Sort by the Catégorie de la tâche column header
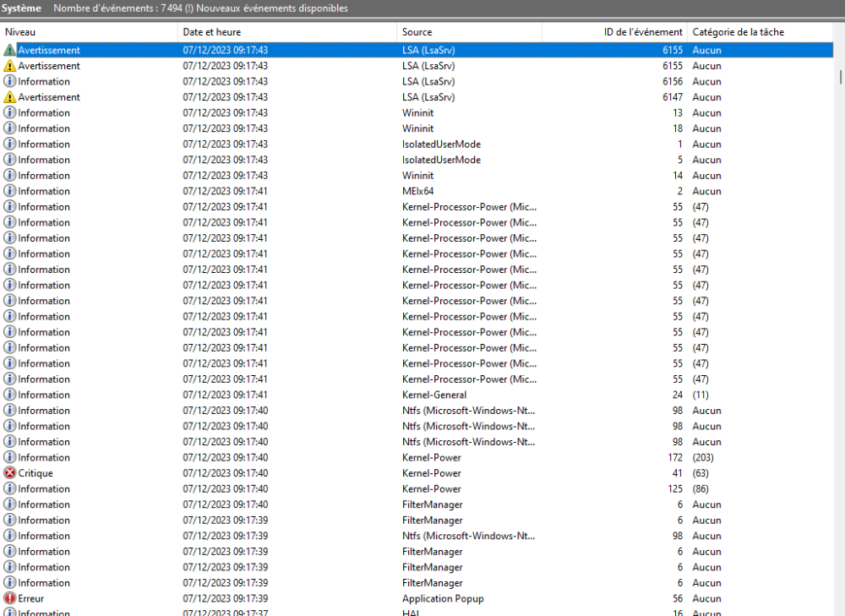This screenshot has width=845, height=616. [x=760, y=32]
